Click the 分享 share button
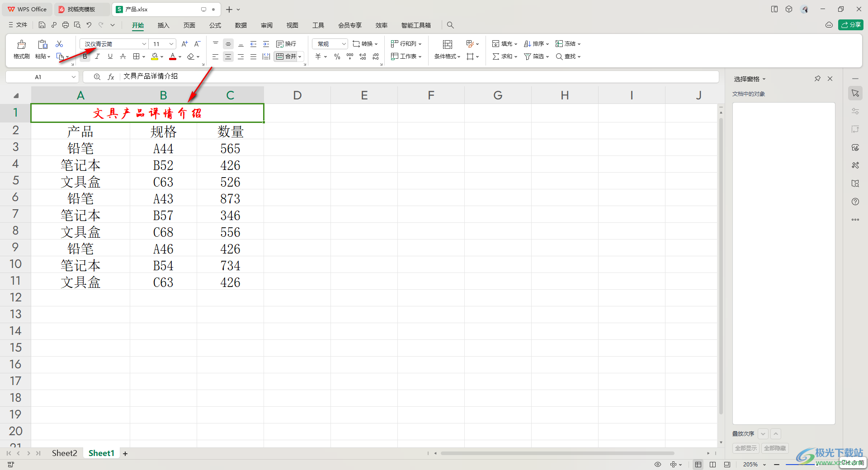This screenshot has height=470, width=868. [851, 25]
